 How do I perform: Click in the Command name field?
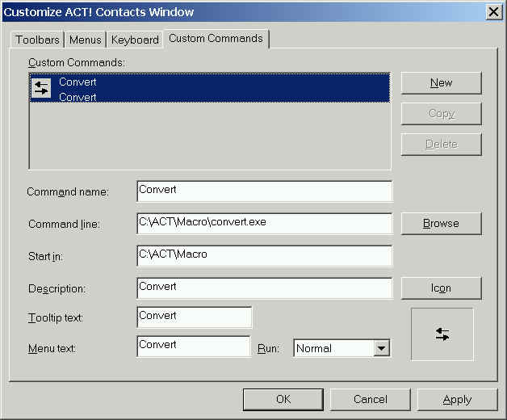click(265, 191)
